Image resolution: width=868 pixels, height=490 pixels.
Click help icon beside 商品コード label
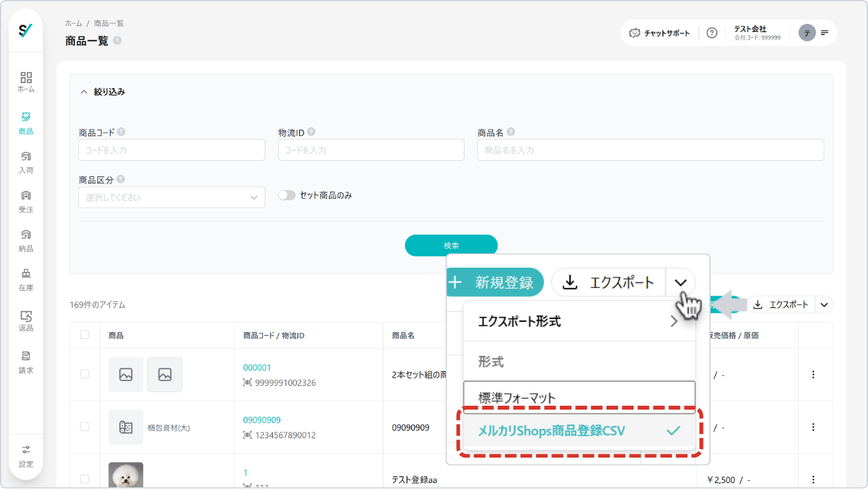pos(121,132)
